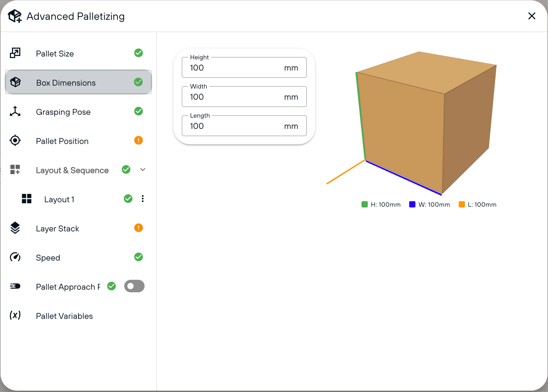Click the Pallet Approach icon

(x=15, y=286)
